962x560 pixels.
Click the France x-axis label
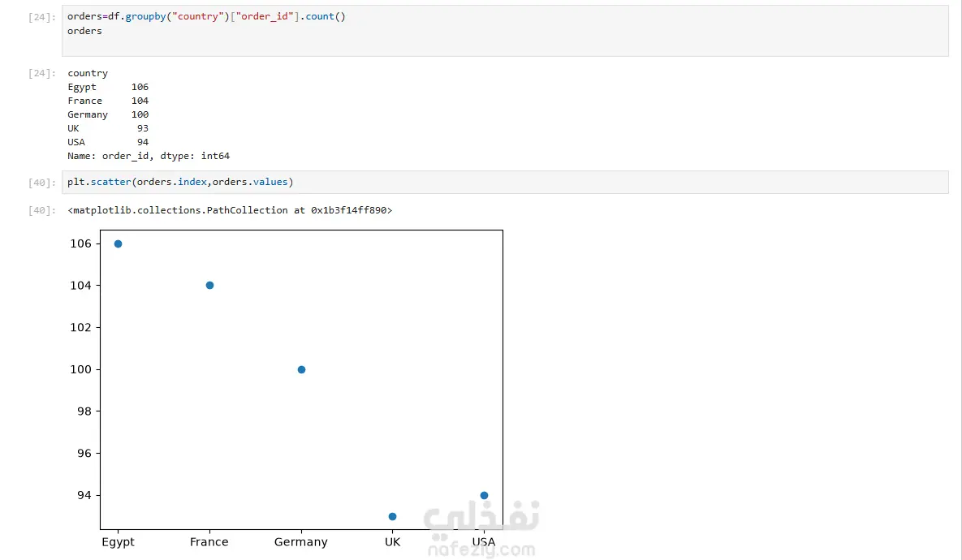tap(209, 542)
